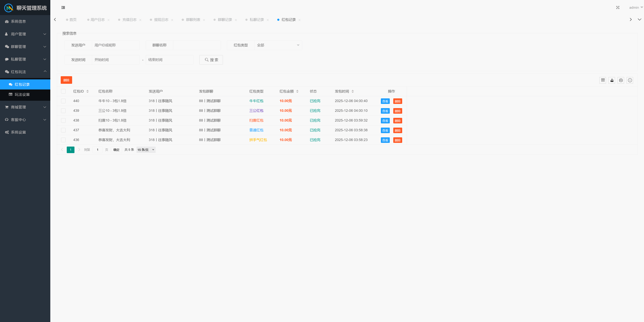Select the checkbox for row 437
644x322 pixels.
click(63, 130)
